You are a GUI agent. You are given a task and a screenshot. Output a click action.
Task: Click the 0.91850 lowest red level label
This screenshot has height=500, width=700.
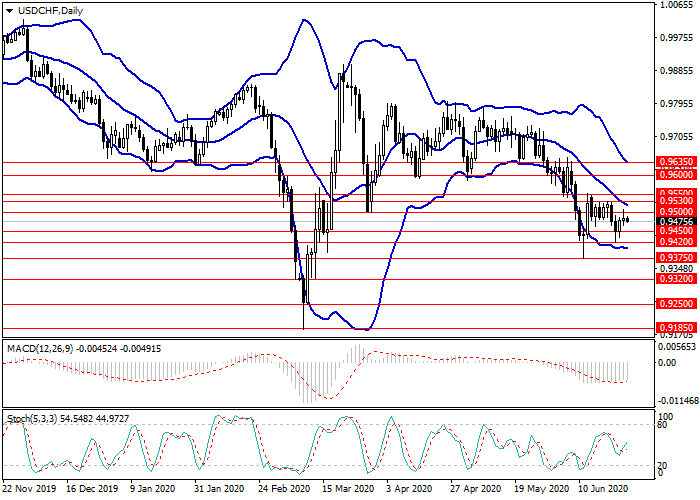673,327
